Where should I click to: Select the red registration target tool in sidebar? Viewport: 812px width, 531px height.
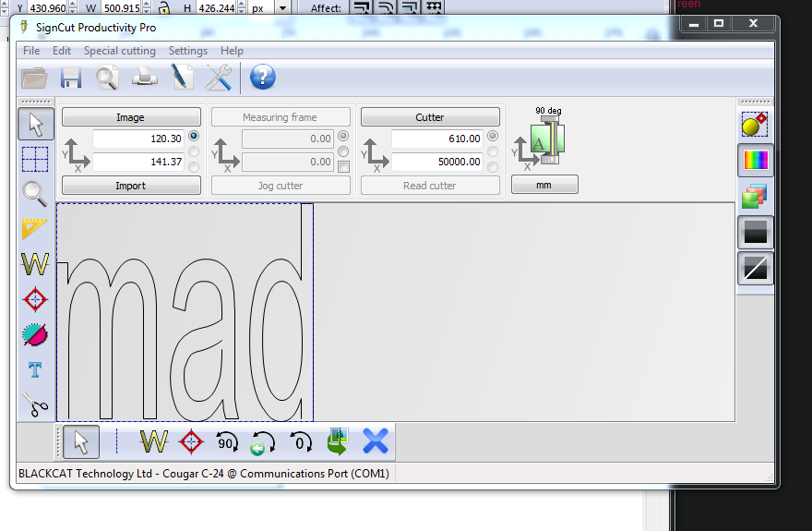click(x=35, y=299)
